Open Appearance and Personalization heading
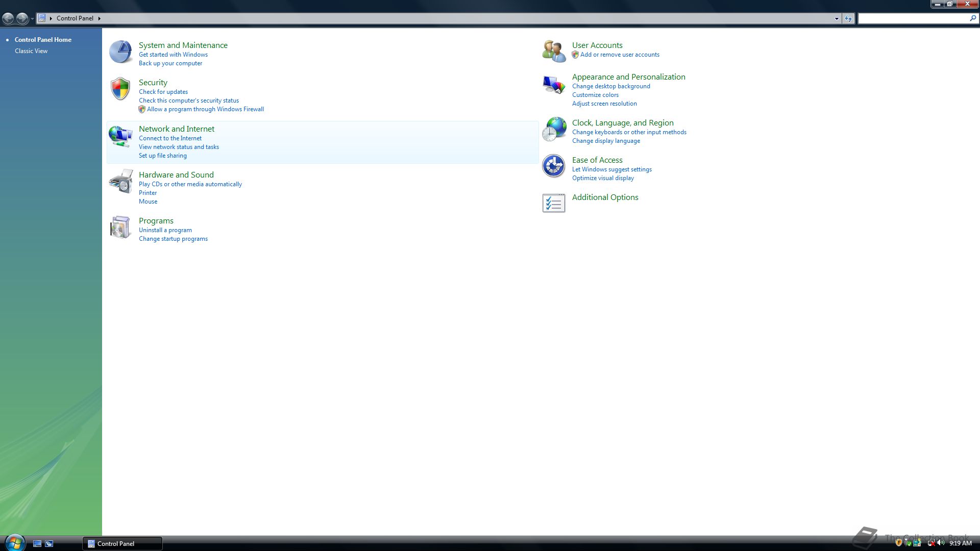Screen dimensions: 980x551 629,77
